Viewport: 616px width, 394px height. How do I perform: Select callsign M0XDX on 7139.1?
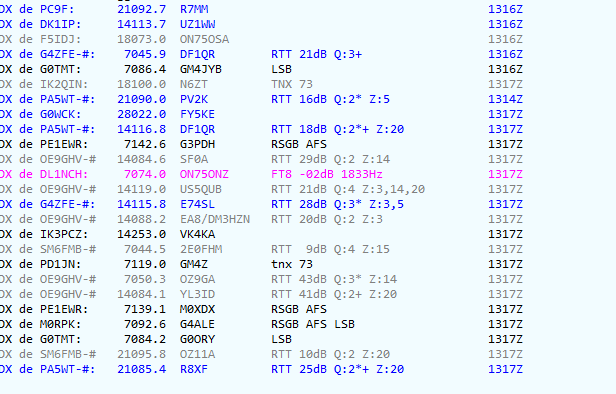click(197, 309)
